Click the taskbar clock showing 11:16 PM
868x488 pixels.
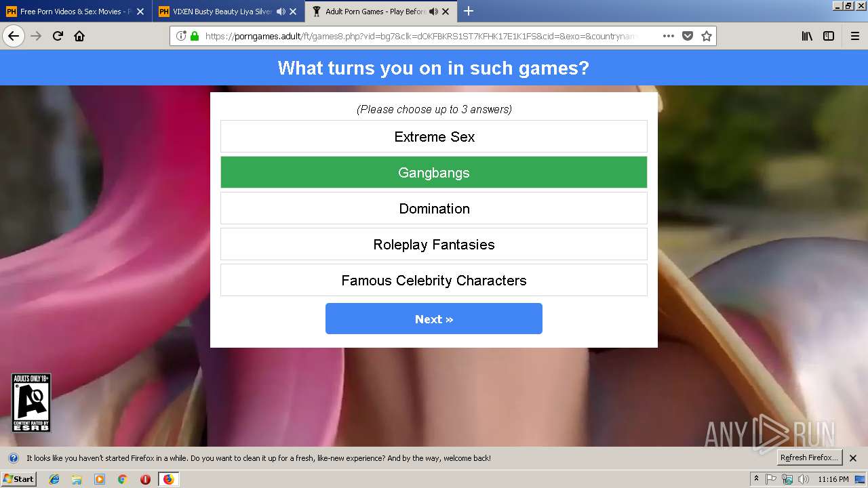pos(833,479)
